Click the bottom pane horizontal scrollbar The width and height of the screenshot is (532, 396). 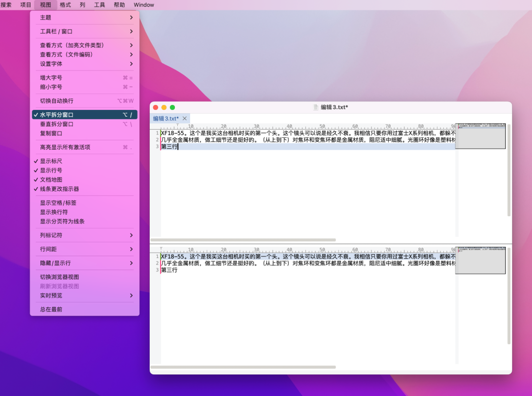pyautogui.click(x=243, y=367)
